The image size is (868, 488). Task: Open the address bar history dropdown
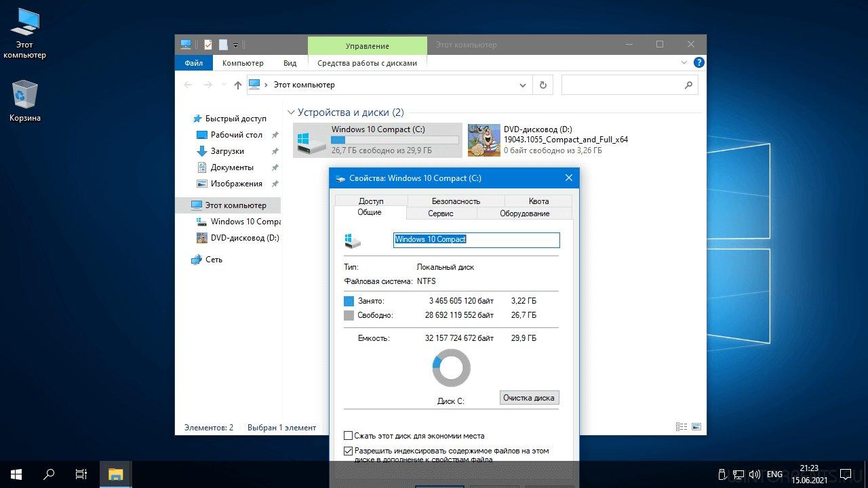[522, 85]
